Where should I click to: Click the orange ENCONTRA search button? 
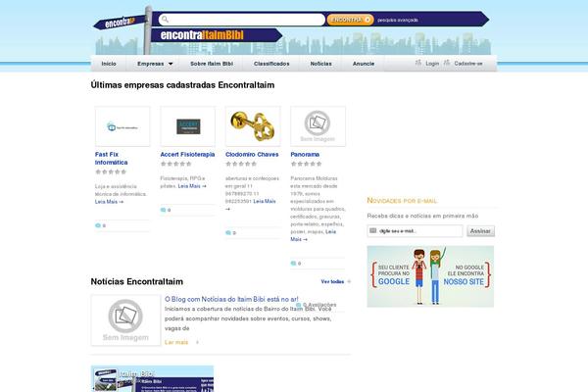point(350,20)
